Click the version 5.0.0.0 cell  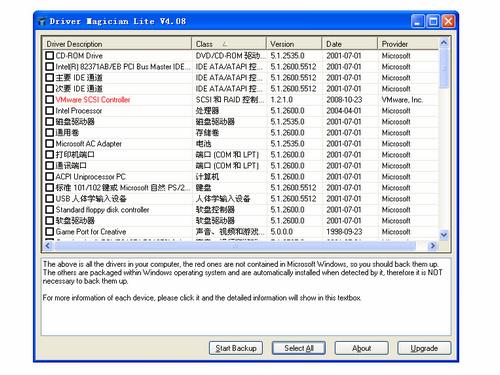282,232
